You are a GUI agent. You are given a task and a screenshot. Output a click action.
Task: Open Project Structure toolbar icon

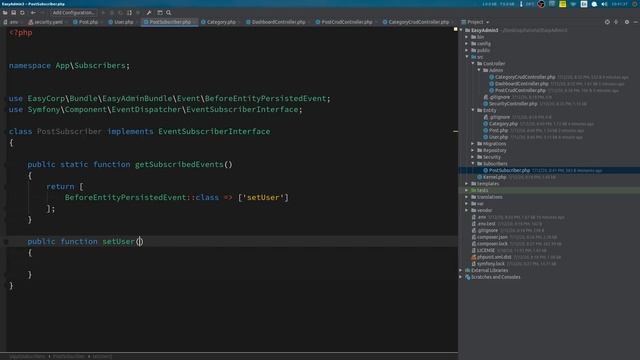[x=160, y=13]
